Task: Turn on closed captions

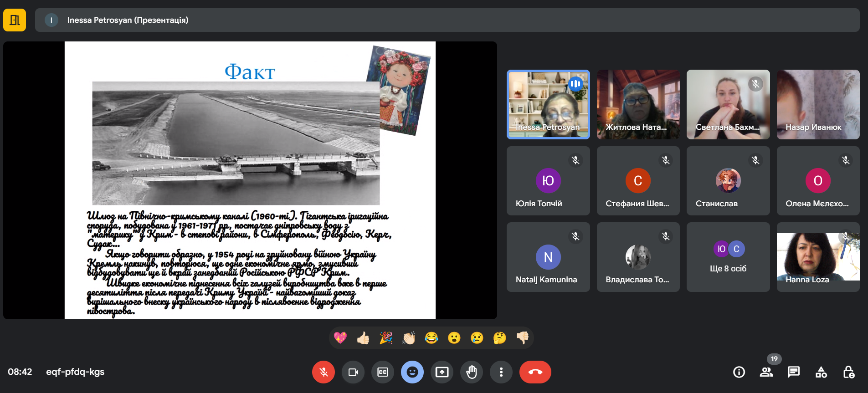Action: [x=383, y=372]
